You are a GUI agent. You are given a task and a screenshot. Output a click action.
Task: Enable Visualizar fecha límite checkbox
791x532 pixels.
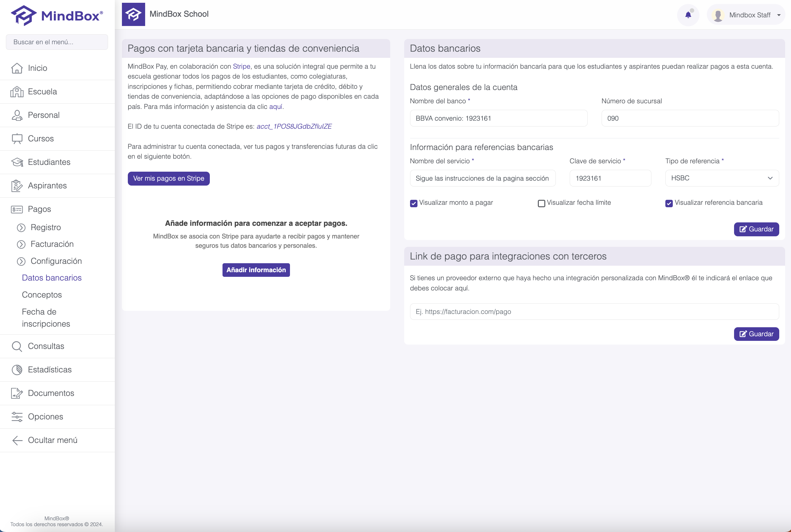click(x=542, y=203)
